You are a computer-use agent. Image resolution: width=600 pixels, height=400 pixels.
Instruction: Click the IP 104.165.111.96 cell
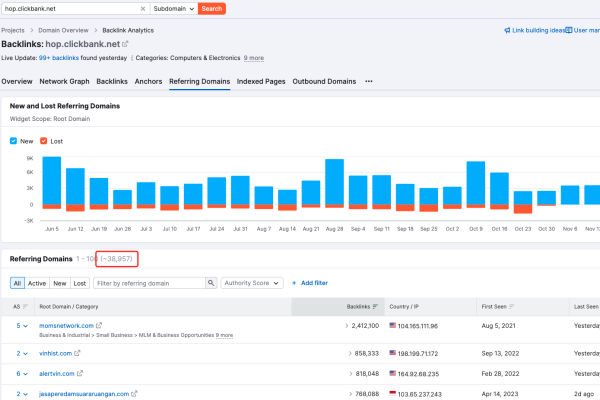[418, 326]
